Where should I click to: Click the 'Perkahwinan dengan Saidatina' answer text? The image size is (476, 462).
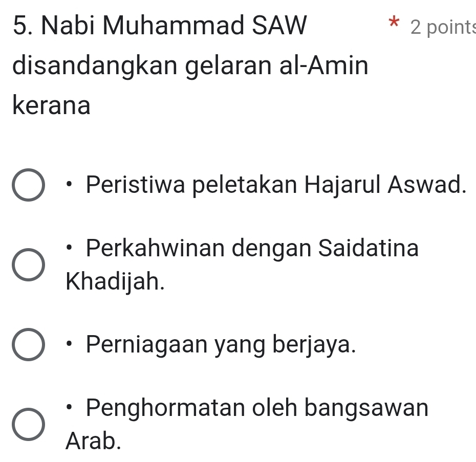(252, 249)
